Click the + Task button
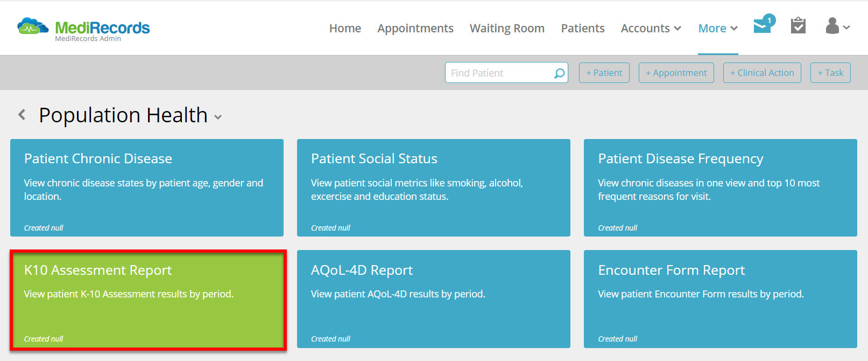Viewport: 868px width, 361px height. pos(830,73)
